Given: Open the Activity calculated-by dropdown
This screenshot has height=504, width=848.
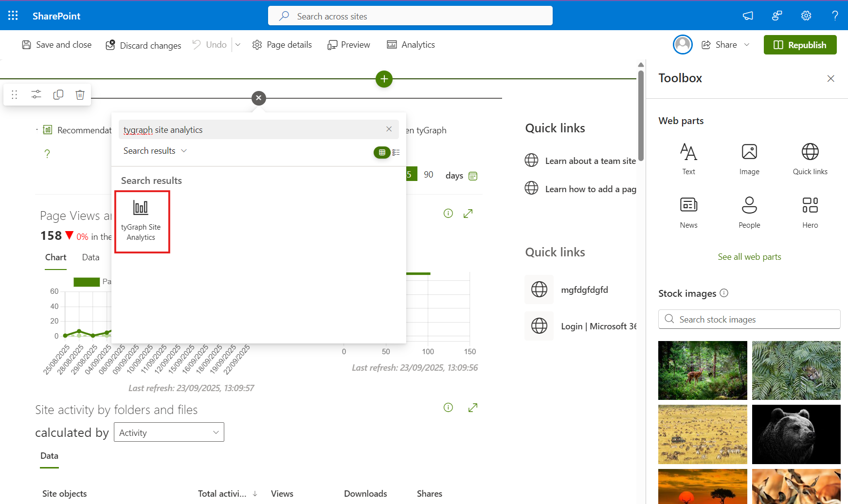Looking at the screenshot, I should point(169,432).
